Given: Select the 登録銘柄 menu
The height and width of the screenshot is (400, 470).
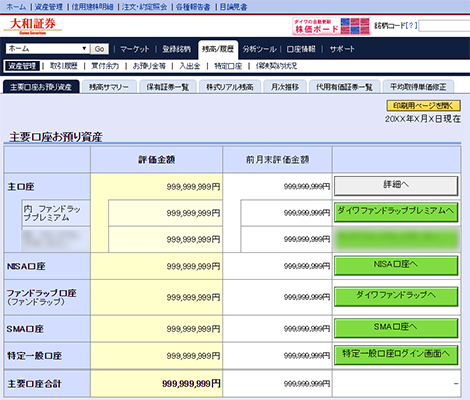Looking at the screenshot, I should pyautogui.click(x=176, y=49).
